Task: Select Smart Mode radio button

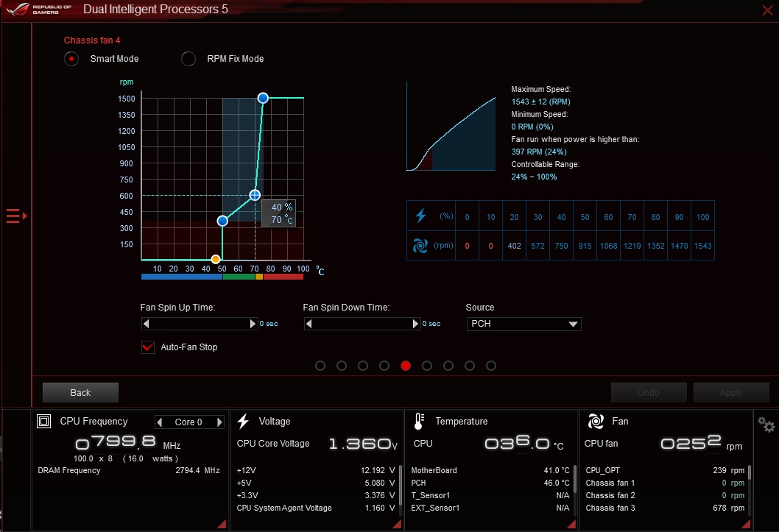Action: [71, 59]
